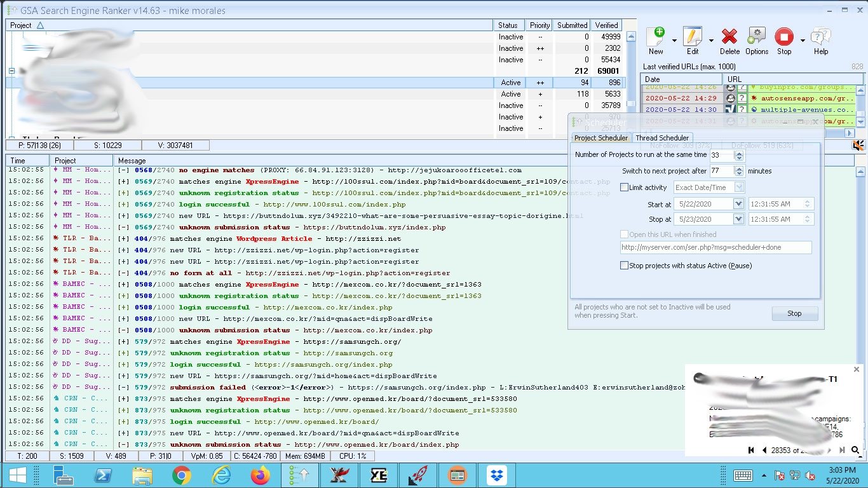Sort by the Priority column header
The height and width of the screenshot is (488, 868).
pos(539,25)
